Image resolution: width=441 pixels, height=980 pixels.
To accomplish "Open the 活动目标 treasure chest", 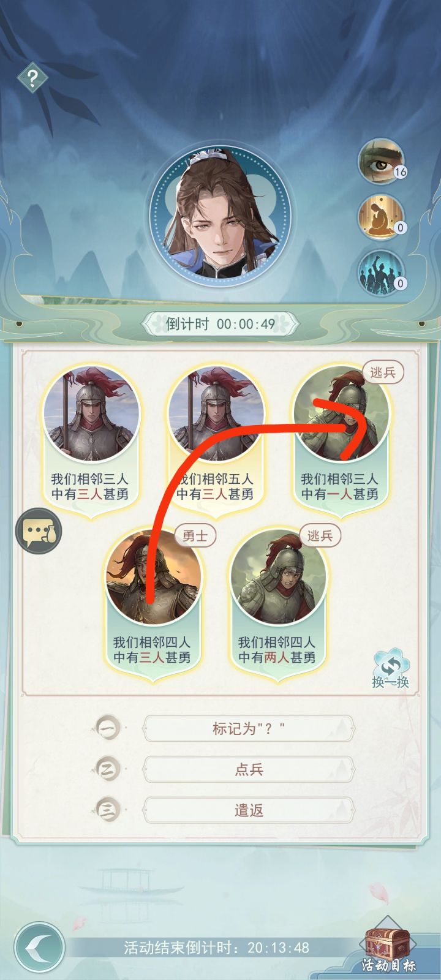I will pyautogui.click(x=388, y=946).
